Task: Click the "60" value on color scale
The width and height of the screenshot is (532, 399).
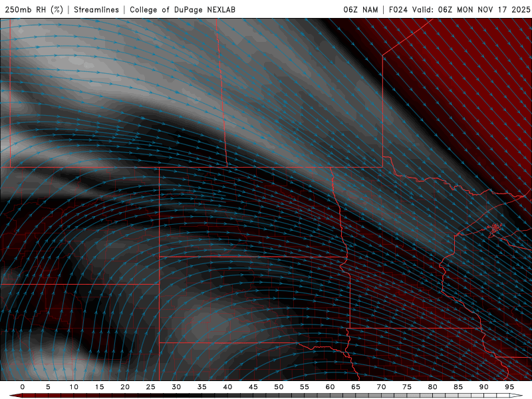Action: (330, 387)
